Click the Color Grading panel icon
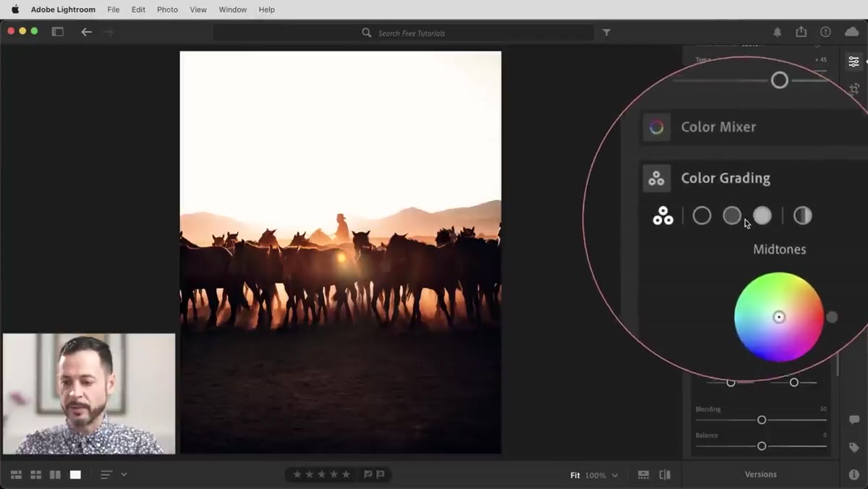868x489 pixels. click(657, 178)
